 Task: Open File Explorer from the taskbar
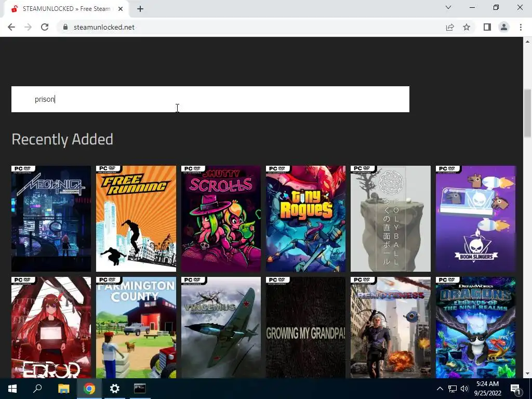click(x=63, y=389)
